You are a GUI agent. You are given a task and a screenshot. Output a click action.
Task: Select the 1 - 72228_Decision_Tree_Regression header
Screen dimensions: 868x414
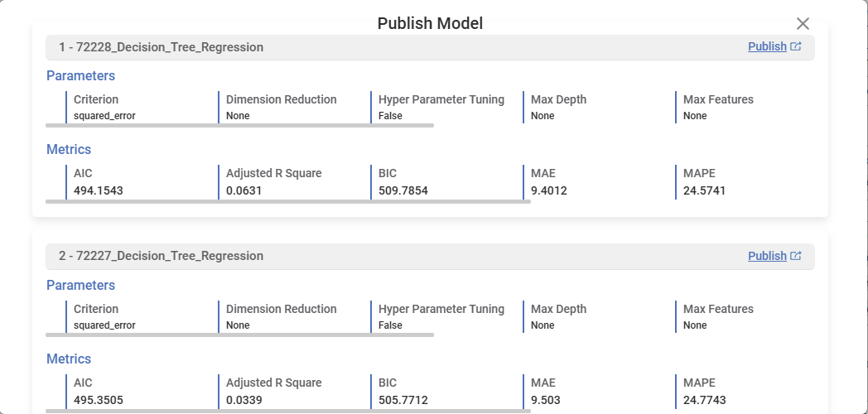tap(162, 47)
